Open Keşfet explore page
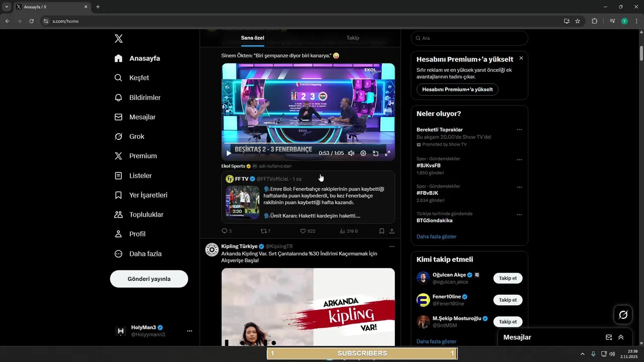 (x=132, y=78)
